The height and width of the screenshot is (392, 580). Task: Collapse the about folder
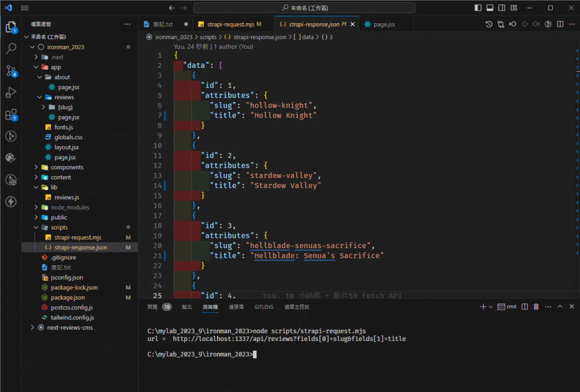(x=40, y=77)
